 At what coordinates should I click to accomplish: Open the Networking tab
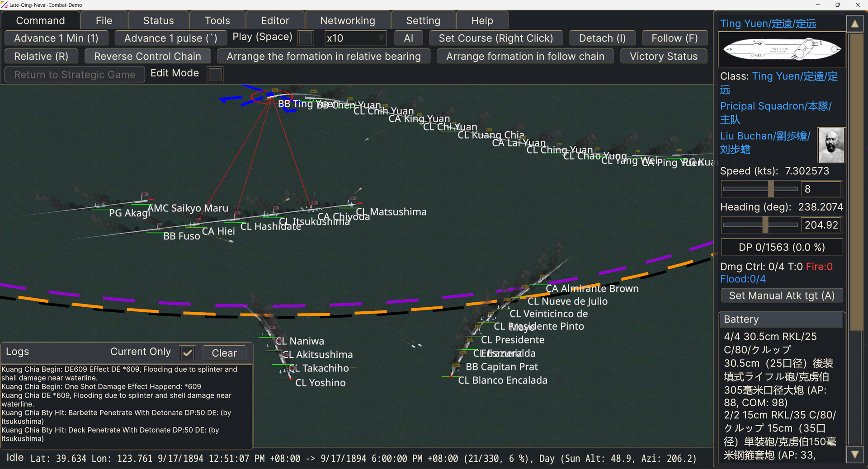347,21
